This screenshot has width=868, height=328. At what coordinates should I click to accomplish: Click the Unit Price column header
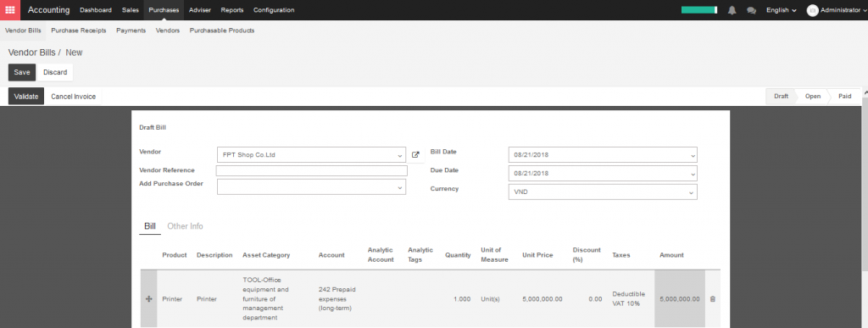(537, 255)
